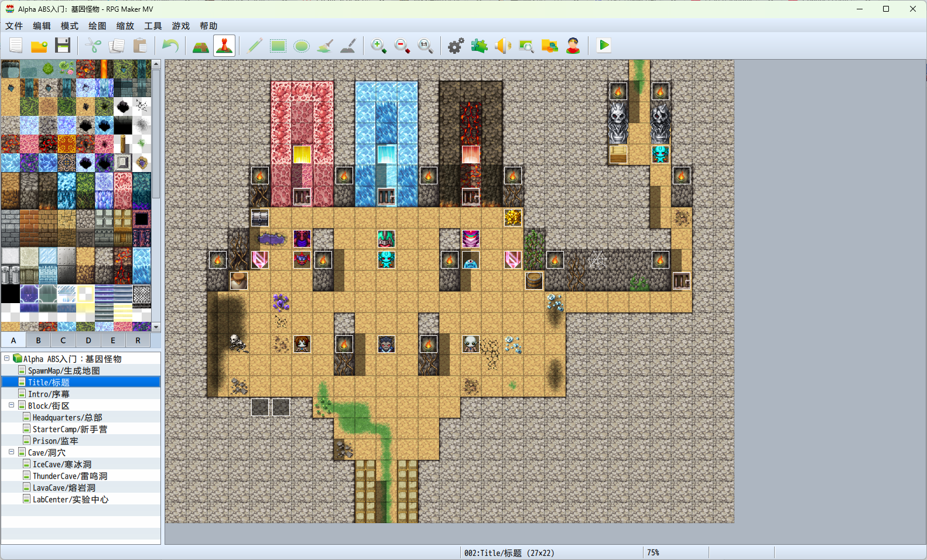Open the 游戏 menu
The image size is (927, 560).
click(x=181, y=26)
